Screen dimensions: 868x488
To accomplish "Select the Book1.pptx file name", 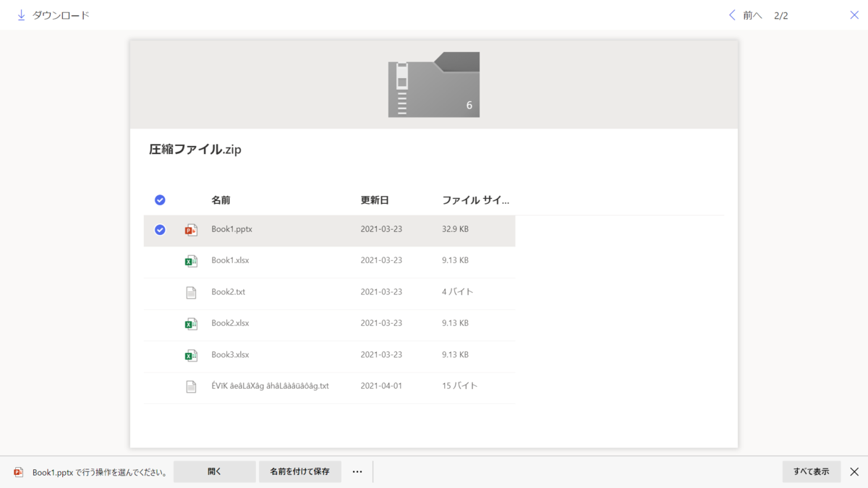I will pos(231,229).
